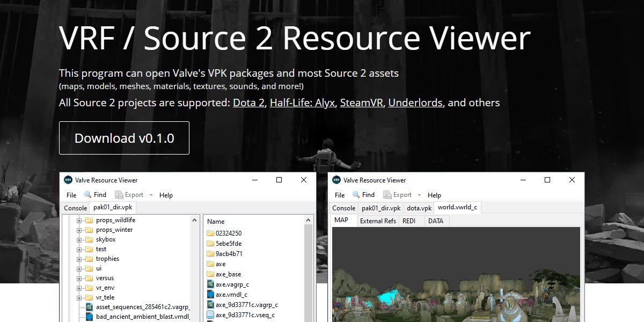
Task: Open the Underlords link
Action: point(415,103)
